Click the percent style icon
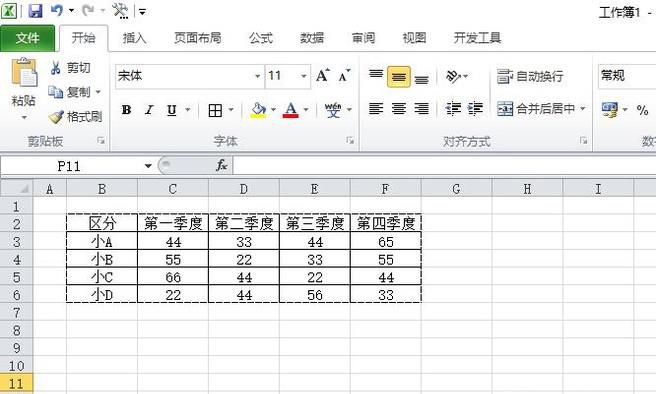The width and height of the screenshot is (656, 394). (643, 110)
